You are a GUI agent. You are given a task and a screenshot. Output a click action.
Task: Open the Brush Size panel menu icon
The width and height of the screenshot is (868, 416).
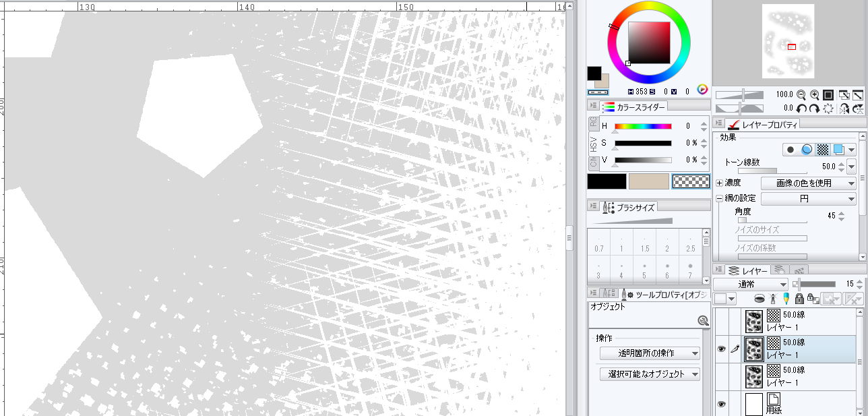click(x=593, y=206)
